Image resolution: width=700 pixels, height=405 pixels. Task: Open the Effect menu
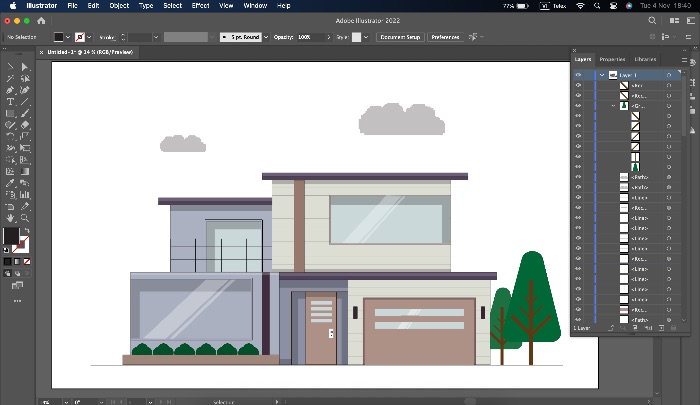200,6
